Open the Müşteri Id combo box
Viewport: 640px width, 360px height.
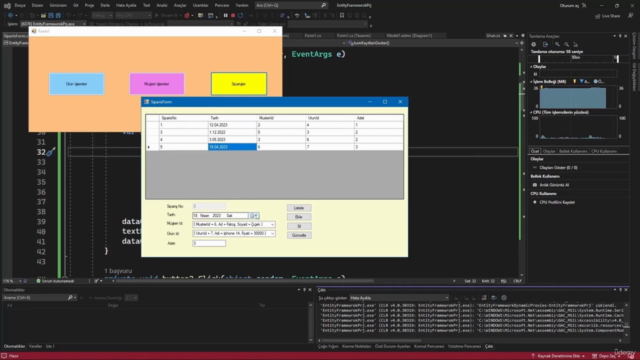[234, 224]
